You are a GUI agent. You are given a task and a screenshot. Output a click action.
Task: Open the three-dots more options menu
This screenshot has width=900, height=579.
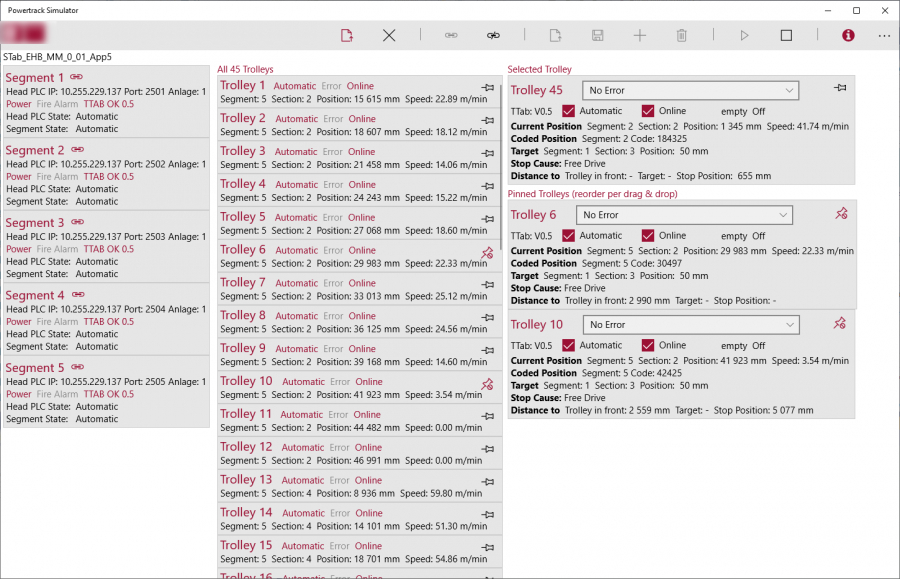tap(884, 35)
